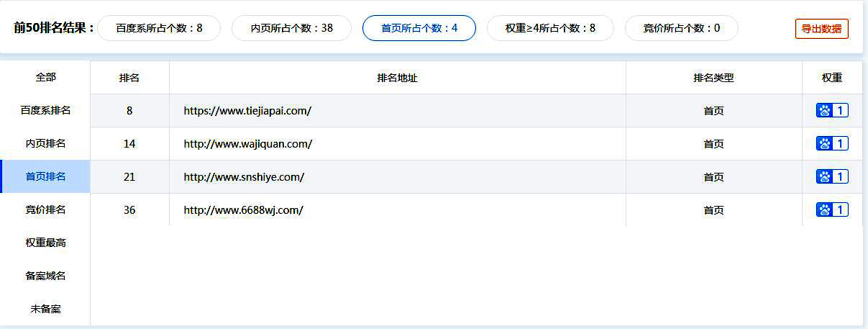The image size is (868, 329).
Task: Select 百度系所占个数 filter pill
Action: 159,28
